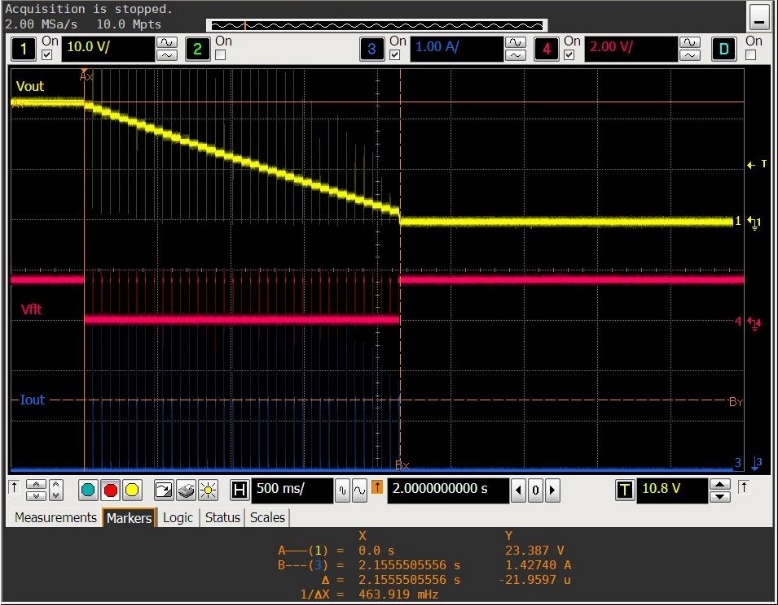Open the Scales tab
778x605 pixels.
(267, 517)
